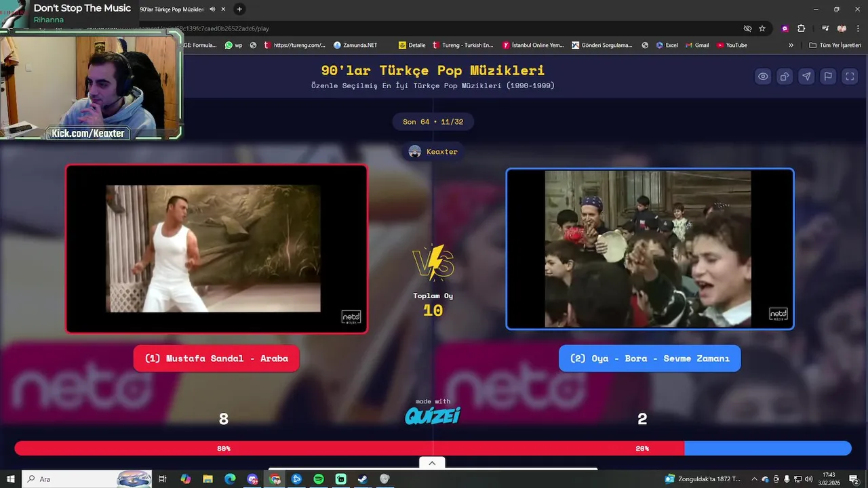The height and width of the screenshot is (488, 868).
Task: Open the wp WhatsApp bookmark
Action: click(234, 45)
